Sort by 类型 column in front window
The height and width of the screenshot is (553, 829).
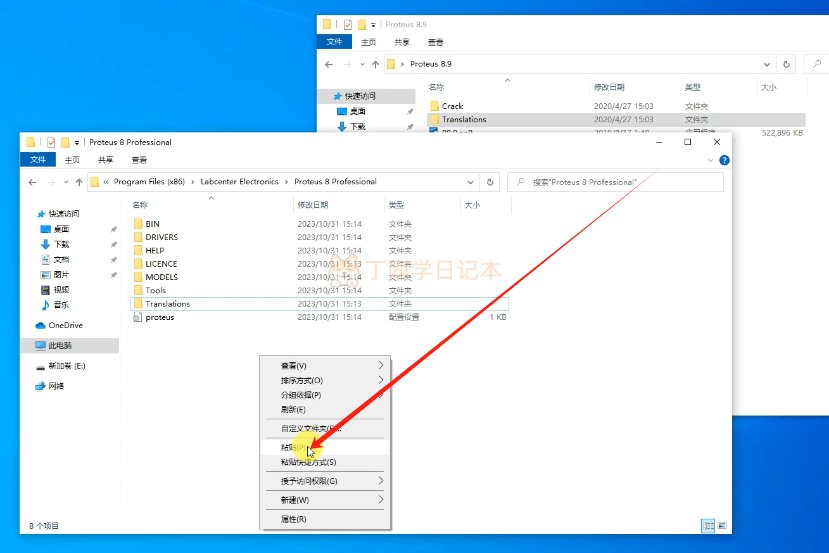pyautogui.click(x=396, y=205)
